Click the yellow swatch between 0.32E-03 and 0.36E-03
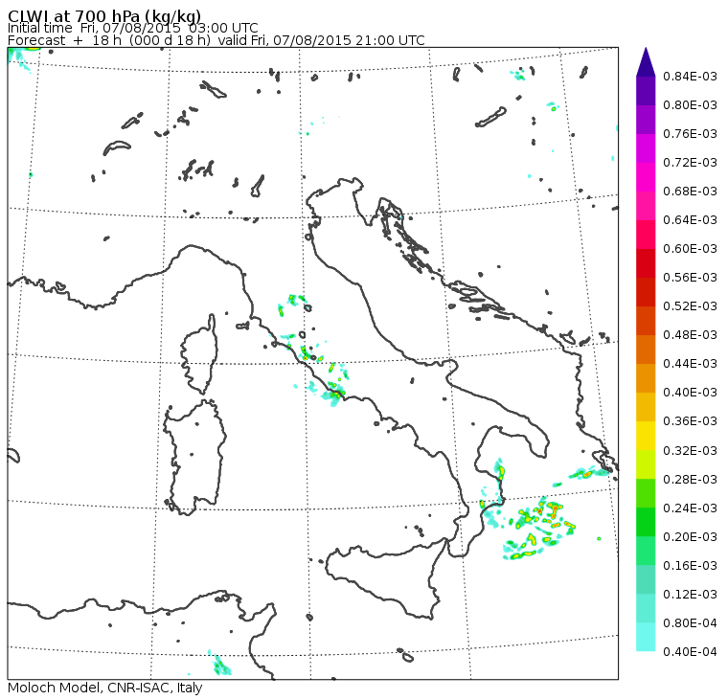The height and width of the screenshot is (700, 728). click(x=646, y=436)
